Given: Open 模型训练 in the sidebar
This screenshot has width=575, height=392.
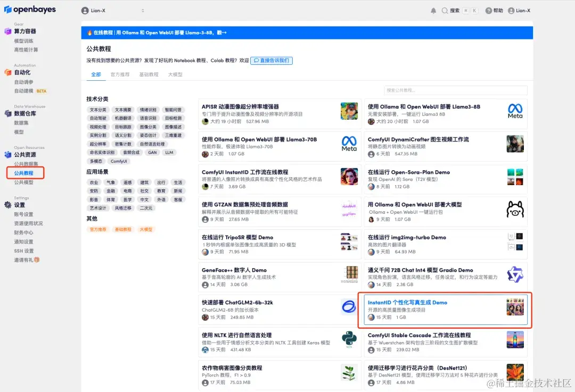Looking at the screenshot, I should point(23,40).
